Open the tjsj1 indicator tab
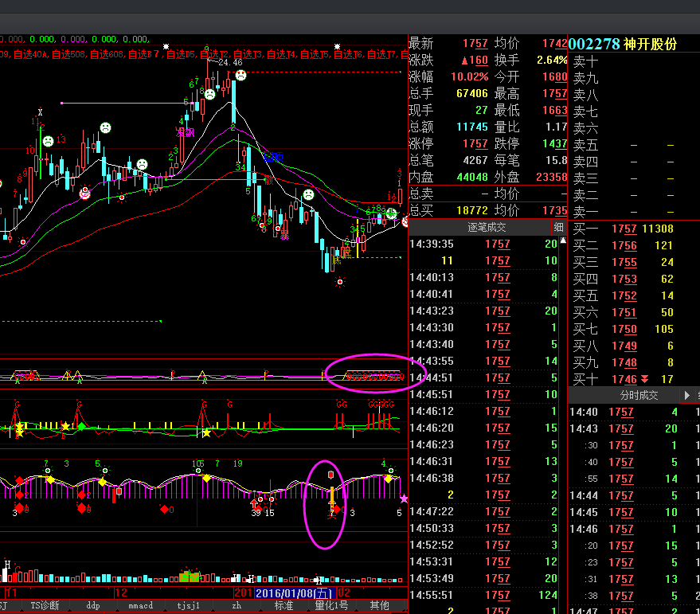Viewport: 700px width, 614px height. (x=189, y=605)
